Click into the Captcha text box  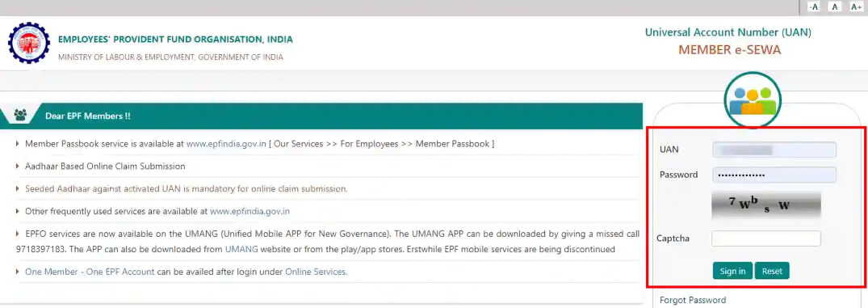point(766,238)
